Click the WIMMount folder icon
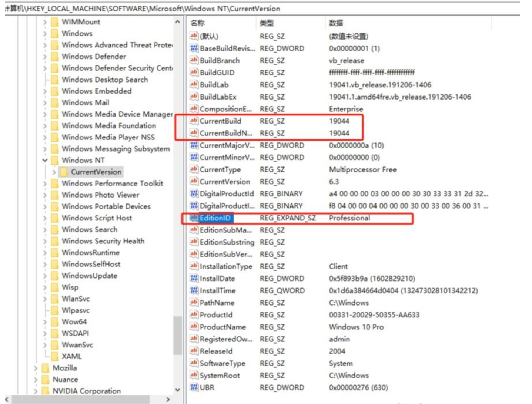532x404 pixels. click(55, 22)
